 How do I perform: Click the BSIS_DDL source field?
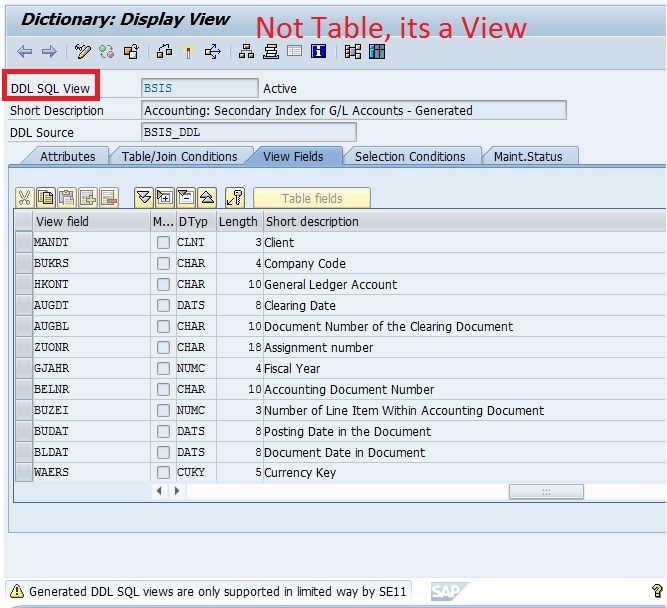click(x=249, y=132)
